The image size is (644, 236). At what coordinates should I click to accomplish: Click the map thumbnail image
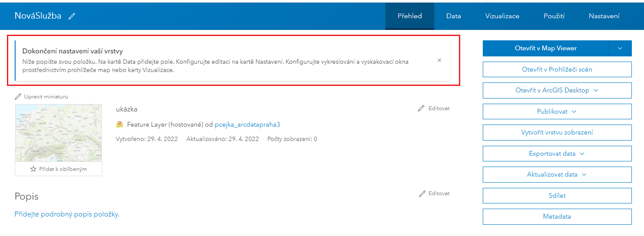[59, 133]
